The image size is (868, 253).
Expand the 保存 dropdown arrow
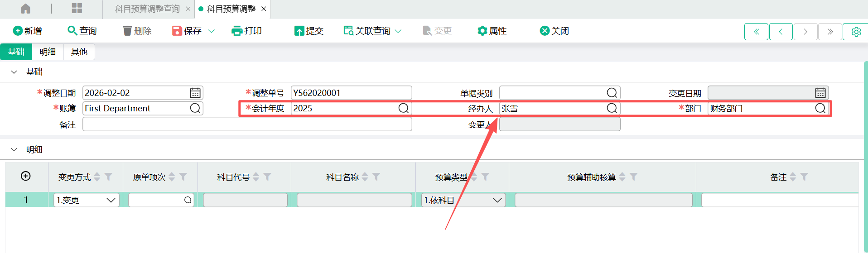(x=211, y=31)
